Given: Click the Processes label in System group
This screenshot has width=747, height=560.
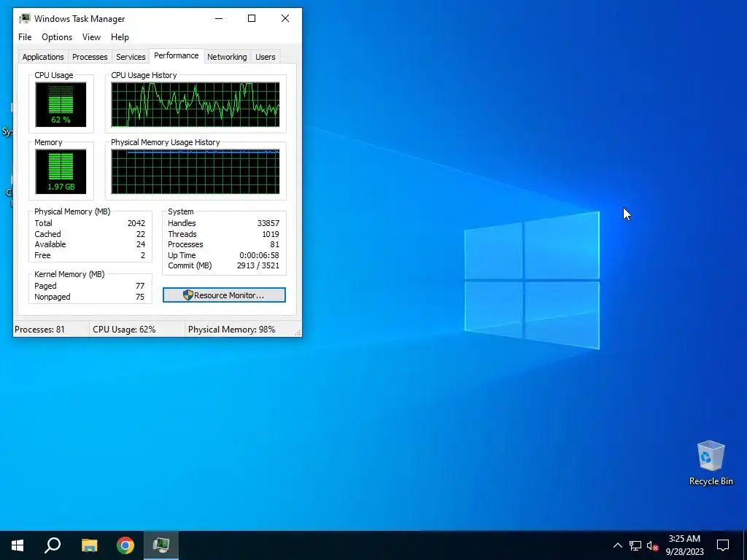Looking at the screenshot, I should (x=185, y=244).
